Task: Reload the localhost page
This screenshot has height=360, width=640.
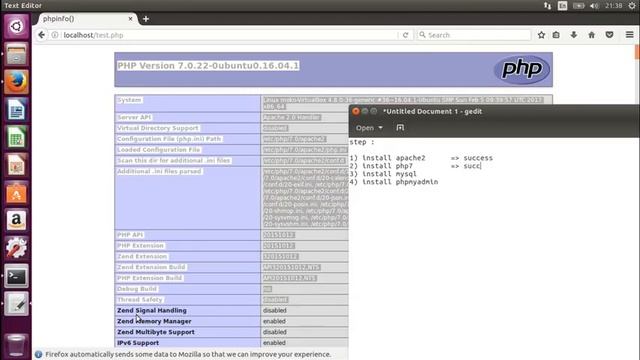Action: coord(405,35)
